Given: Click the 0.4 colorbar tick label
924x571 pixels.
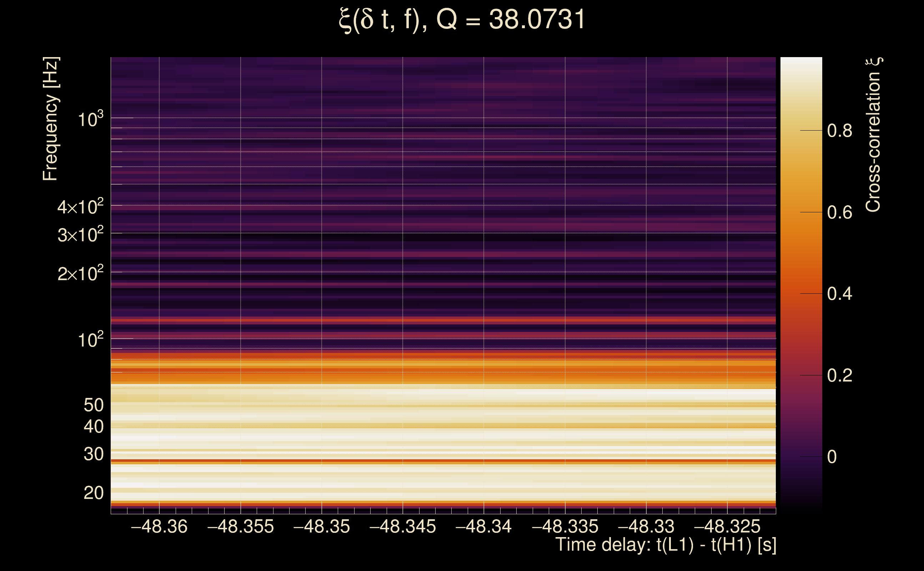Looking at the screenshot, I should tap(839, 294).
